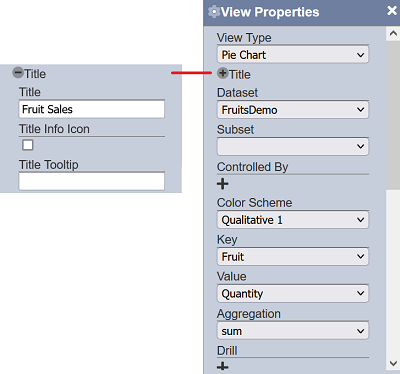This screenshot has height=374, width=400.
Task: Enable the Title Info Icon checkbox
Action: coord(28,145)
